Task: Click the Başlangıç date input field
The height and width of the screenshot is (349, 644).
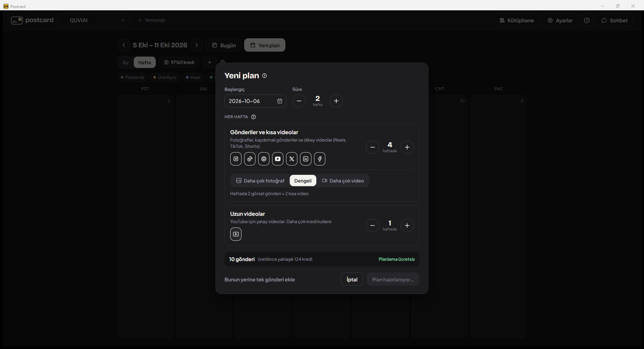Action: 255,101
